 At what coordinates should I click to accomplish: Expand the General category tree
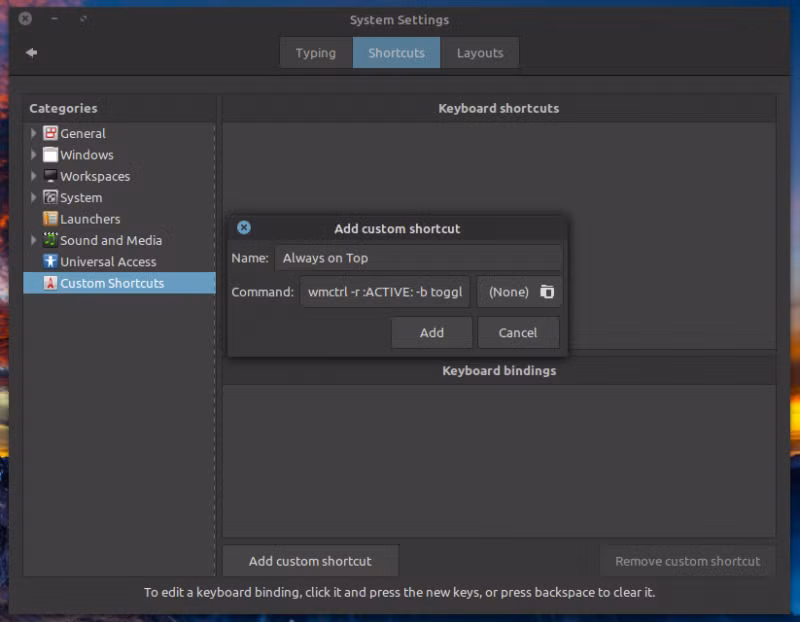click(34, 133)
